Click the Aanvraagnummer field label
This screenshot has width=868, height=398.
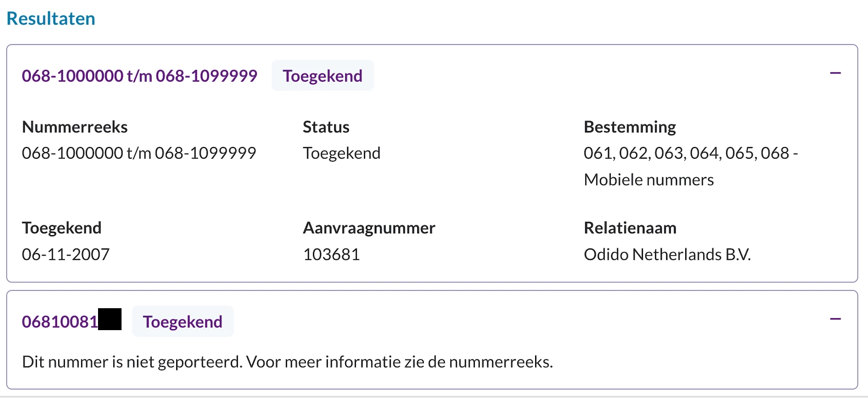(369, 228)
